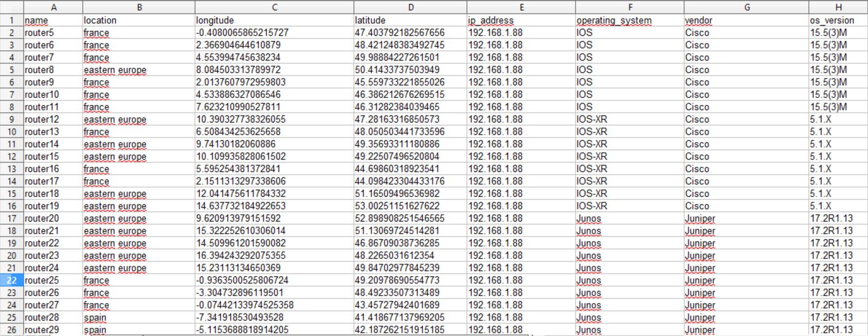868x336 pixels.
Task: Click the 'name' header cell
Action: [x=53, y=20]
